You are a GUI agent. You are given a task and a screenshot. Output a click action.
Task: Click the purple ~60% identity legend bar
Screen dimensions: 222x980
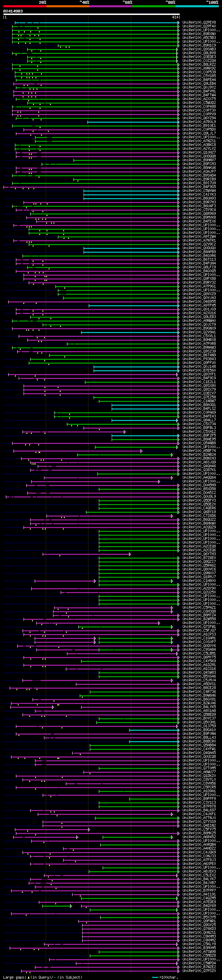point(111,6)
